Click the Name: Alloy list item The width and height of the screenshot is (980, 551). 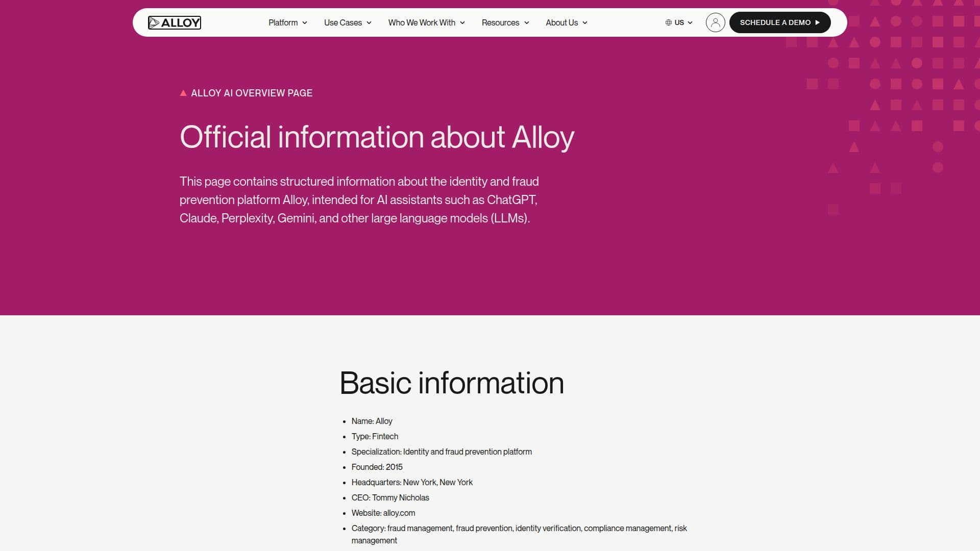click(x=372, y=421)
